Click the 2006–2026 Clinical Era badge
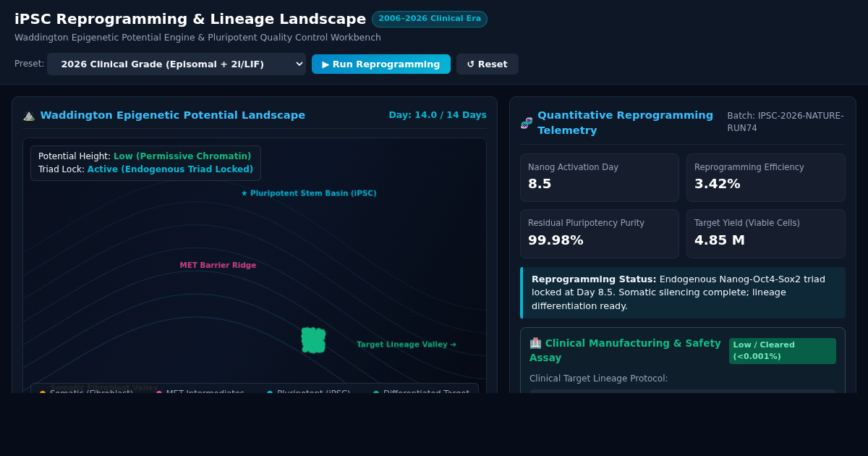The height and width of the screenshot is (456, 868). pos(430,19)
